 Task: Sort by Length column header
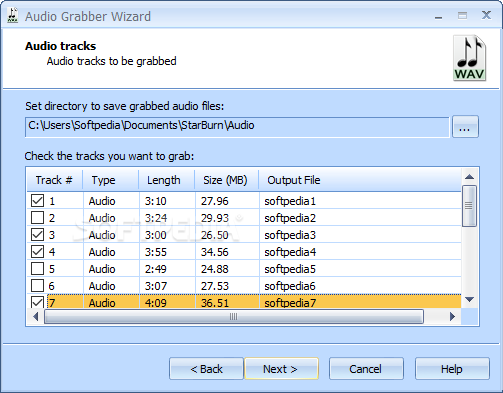click(167, 180)
